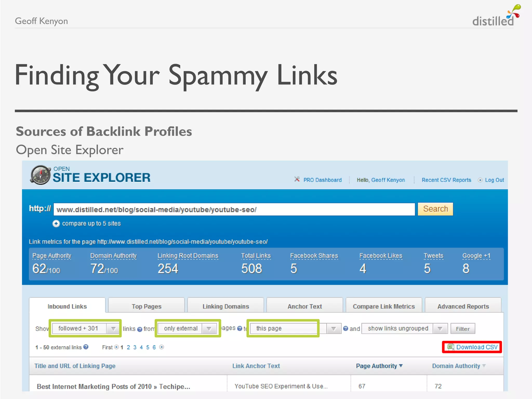Click the Facebook Shares metric label

[x=314, y=256]
